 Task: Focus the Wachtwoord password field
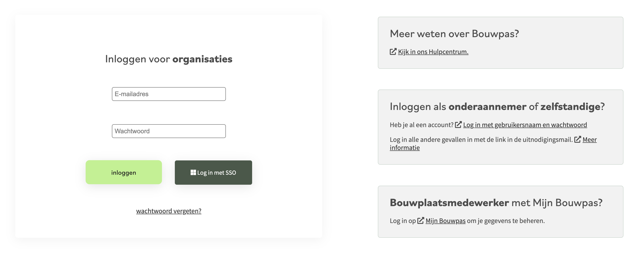169,131
